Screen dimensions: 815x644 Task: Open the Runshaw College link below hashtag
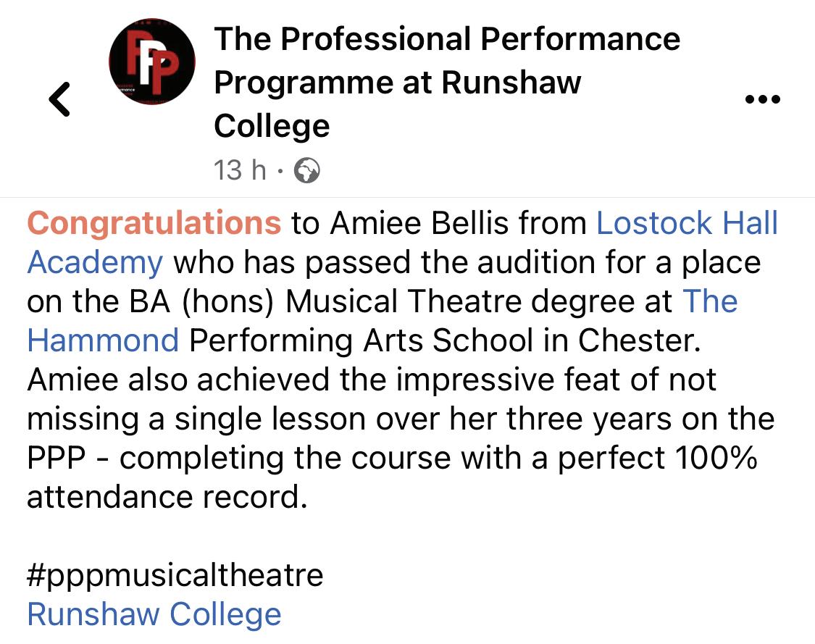tap(154, 614)
